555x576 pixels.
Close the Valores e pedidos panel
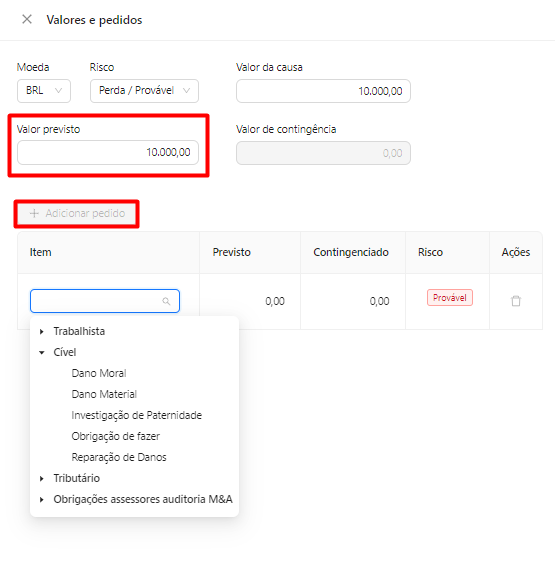point(27,19)
